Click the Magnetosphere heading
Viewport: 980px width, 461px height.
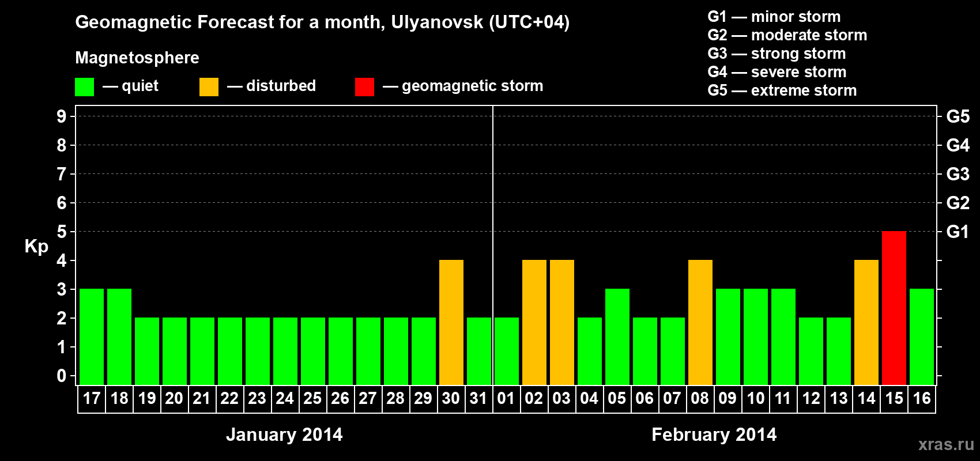137,58
